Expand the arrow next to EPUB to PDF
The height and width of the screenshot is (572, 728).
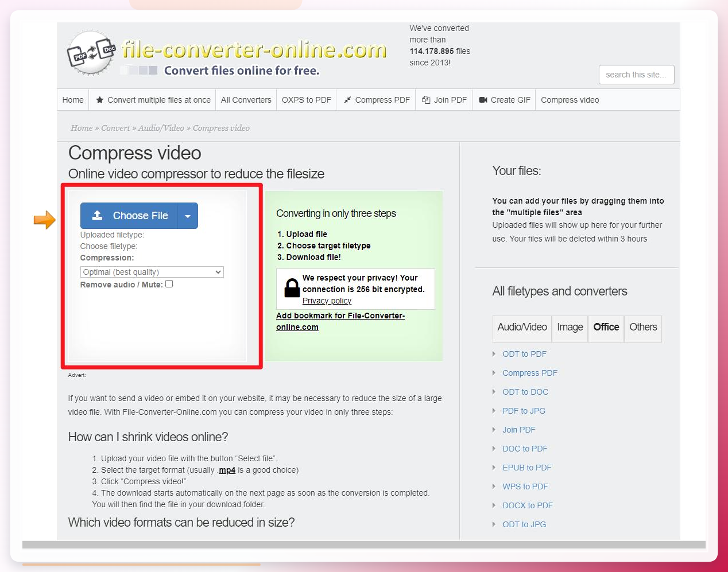coord(494,468)
